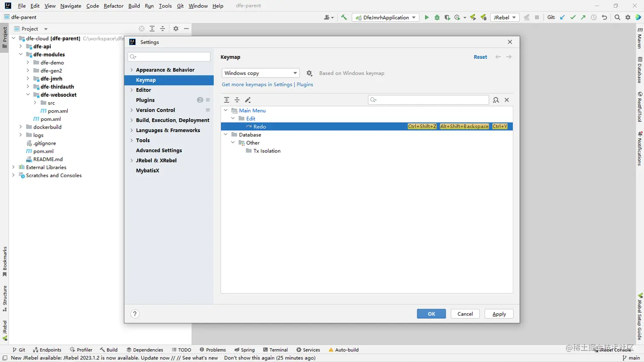Open the Problems tool window tab
Viewport: 644px width, 362px height.
click(x=213, y=350)
